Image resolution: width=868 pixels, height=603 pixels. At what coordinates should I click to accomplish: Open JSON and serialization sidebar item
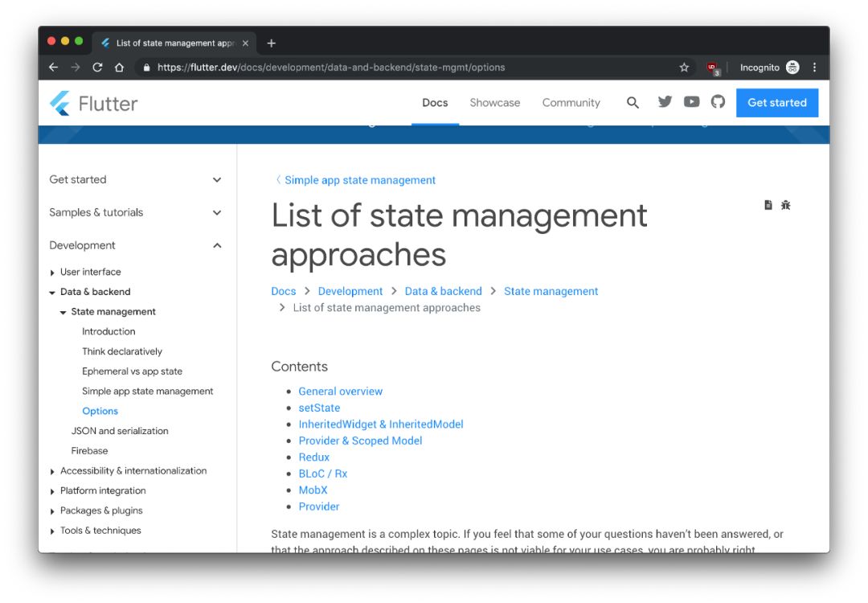(x=120, y=431)
